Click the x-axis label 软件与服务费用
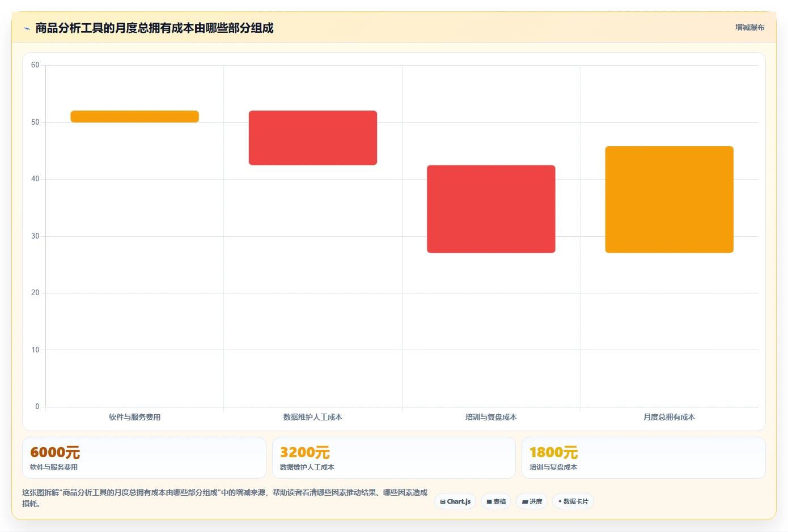The height and width of the screenshot is (532, 788). click(x=135, y=417)
